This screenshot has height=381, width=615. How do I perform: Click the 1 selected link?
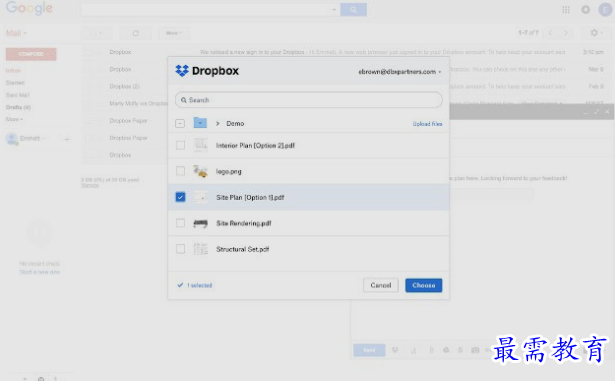(x=200, y=285)
